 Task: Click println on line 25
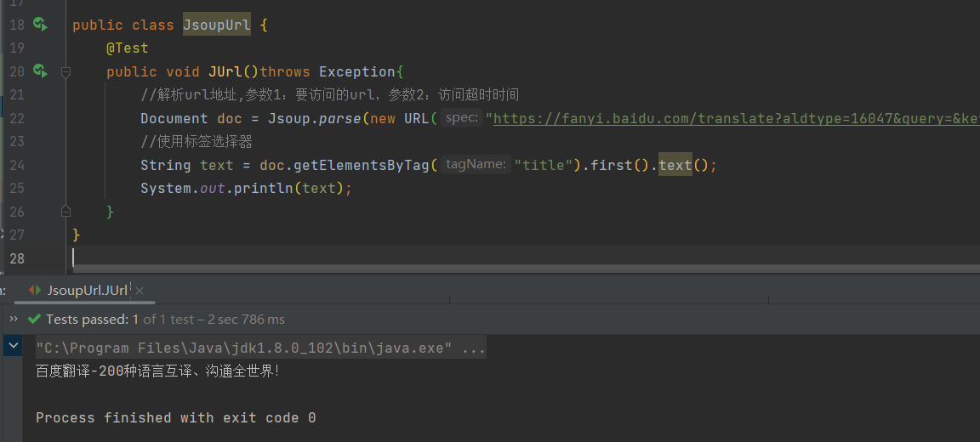[264, 189]
